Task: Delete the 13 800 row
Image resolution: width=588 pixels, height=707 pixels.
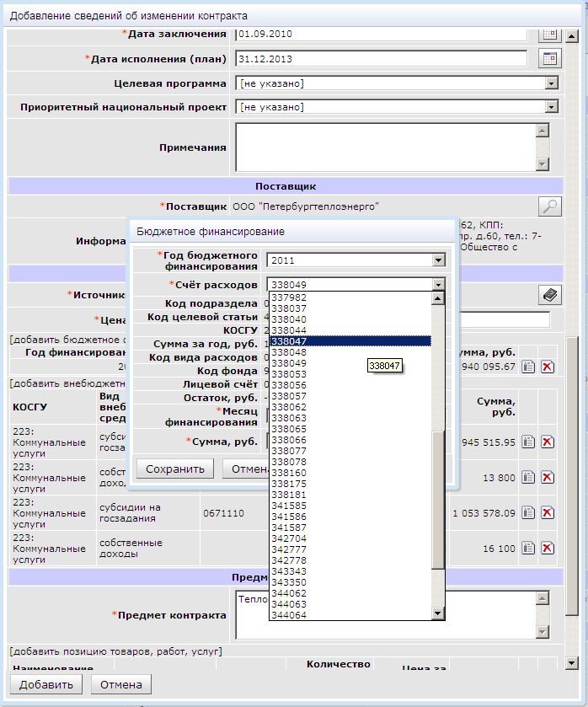Action: coord(548,478)
